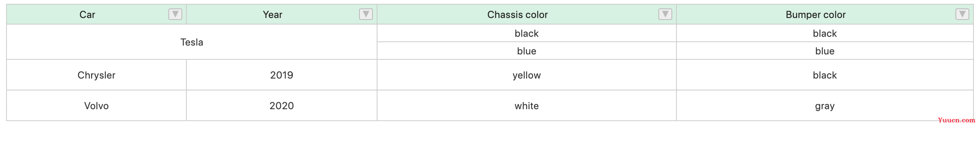This screenshot has height=141, width=980.
Task: Select Tesla's blue chassis color cell
Action: [x=527, y=51]
